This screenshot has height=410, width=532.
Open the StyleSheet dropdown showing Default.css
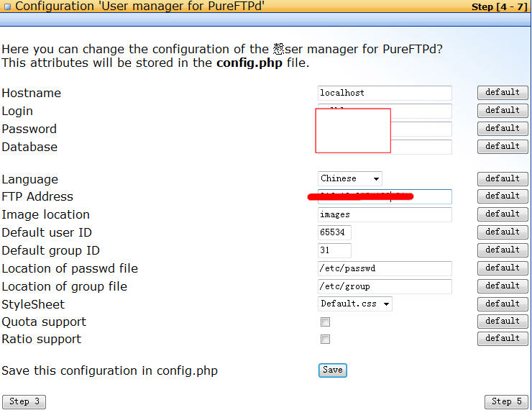point(355,304)
